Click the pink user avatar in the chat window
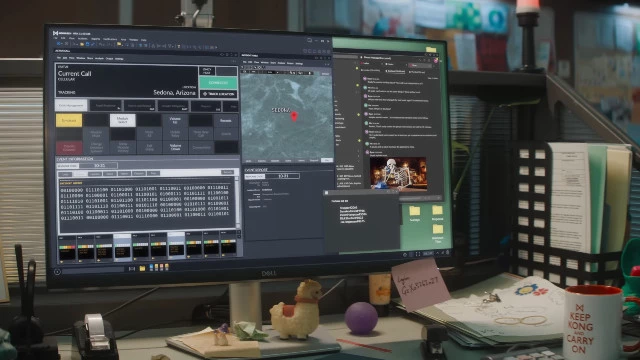Screen dimensions: 640x360 tap(436, 61)
